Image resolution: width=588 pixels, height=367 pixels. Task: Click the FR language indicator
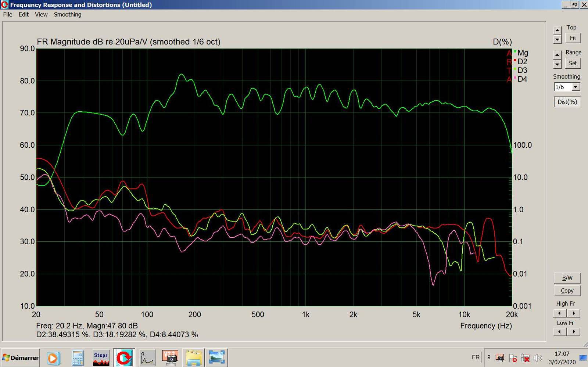pyautogui.click(x=476, y=357)
